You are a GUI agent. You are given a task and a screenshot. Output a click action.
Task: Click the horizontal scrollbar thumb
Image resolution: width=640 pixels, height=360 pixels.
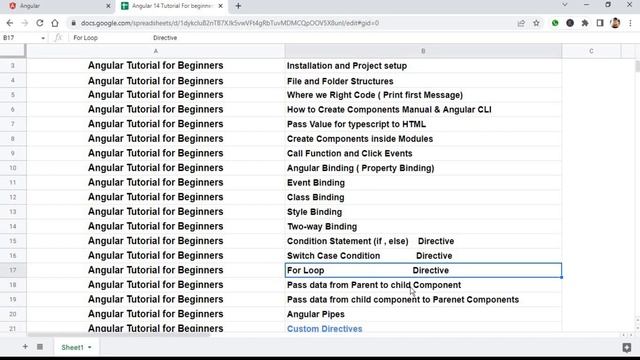click(x=118, y=335)
